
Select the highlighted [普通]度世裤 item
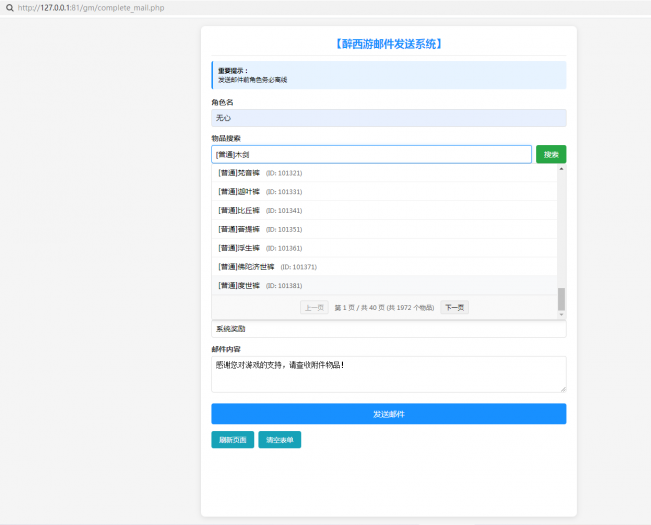coord(240,286)
